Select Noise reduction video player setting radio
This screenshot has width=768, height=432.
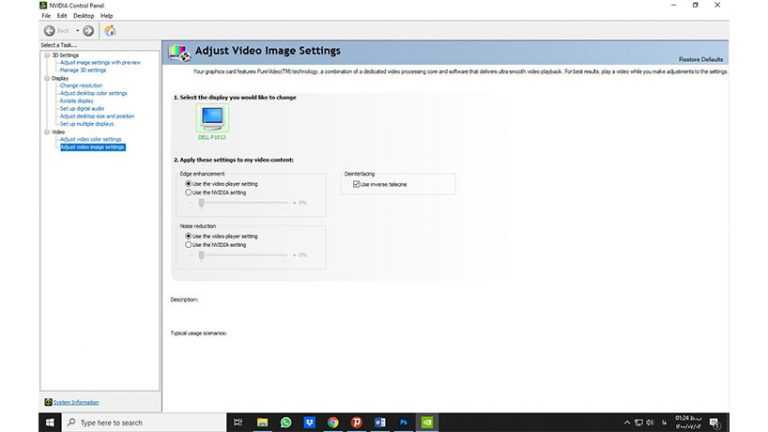(x=188, y=236)
